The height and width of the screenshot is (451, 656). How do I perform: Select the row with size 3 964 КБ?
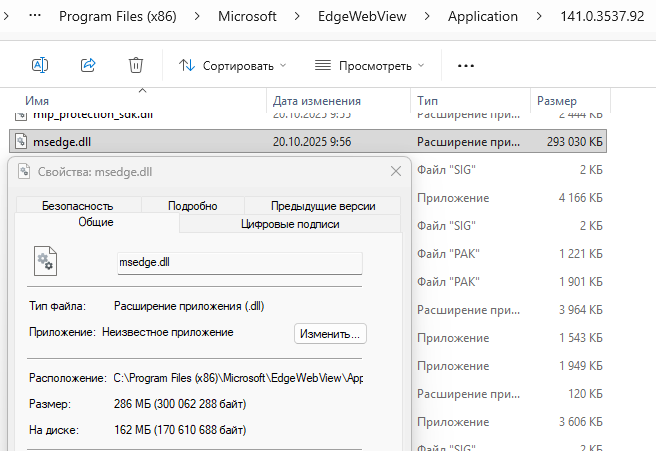click(510, 310)
